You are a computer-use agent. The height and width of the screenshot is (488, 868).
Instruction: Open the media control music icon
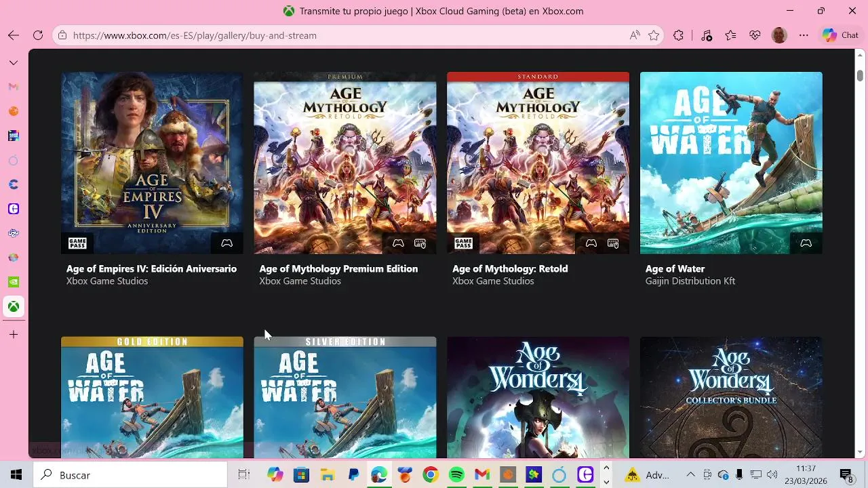706,35
